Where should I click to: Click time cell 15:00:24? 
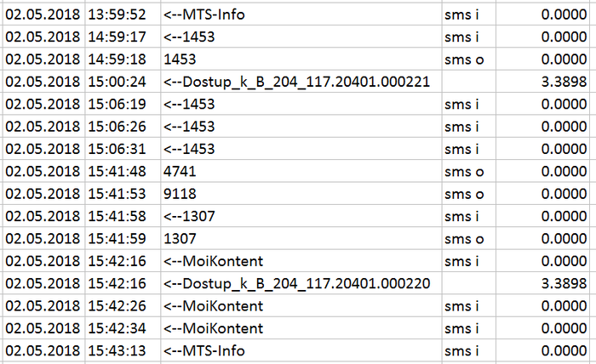pyautogui.click(x=122, y=82)
